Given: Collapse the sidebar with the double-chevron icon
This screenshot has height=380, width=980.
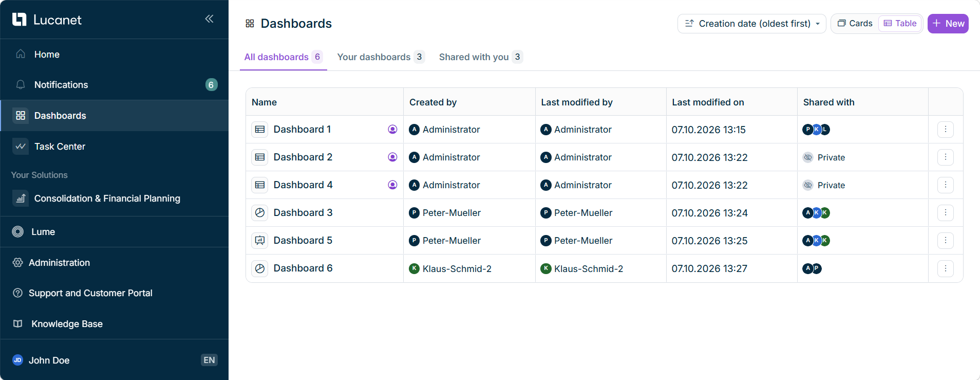Looking at the screenshot, I should point(209,19).
